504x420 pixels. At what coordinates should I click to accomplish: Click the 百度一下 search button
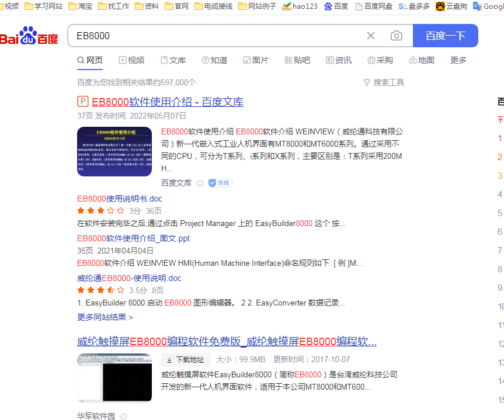tap(445, 36)
